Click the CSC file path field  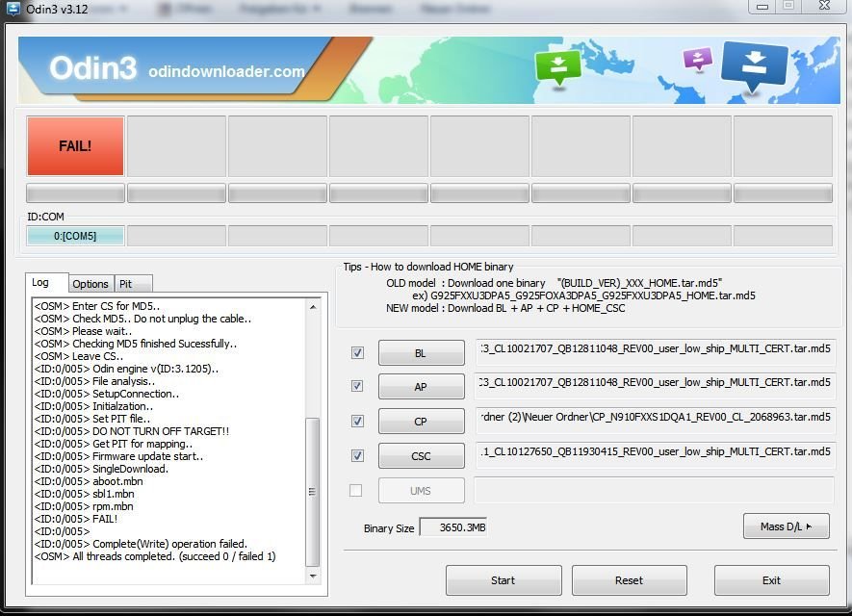click(x=655, y=455)
